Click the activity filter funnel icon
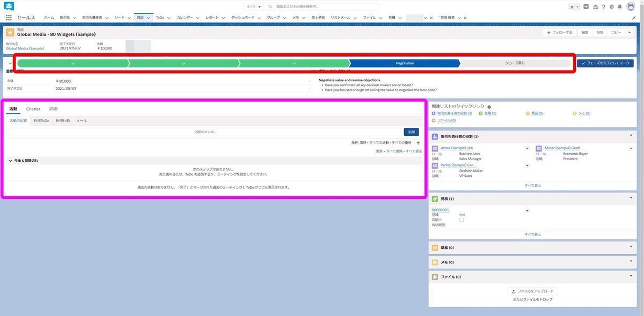 (x=418, y=143)
